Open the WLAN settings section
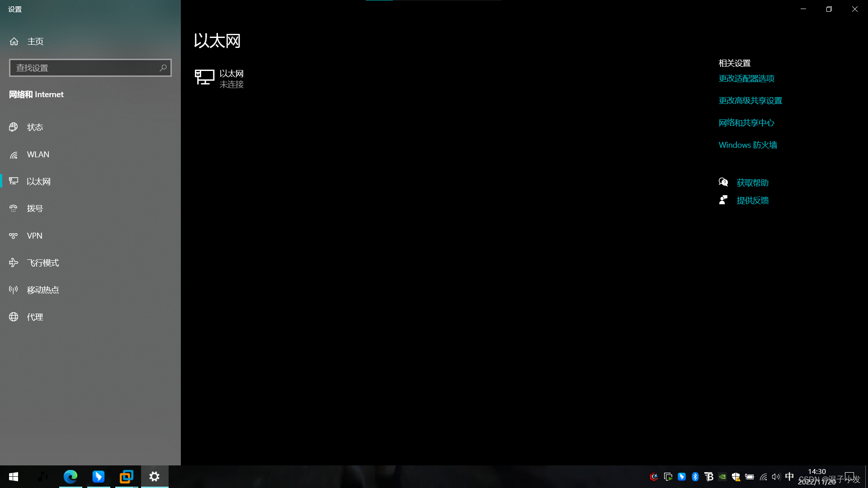This screenshot has height=488, width=868. [x=38, y=154]
